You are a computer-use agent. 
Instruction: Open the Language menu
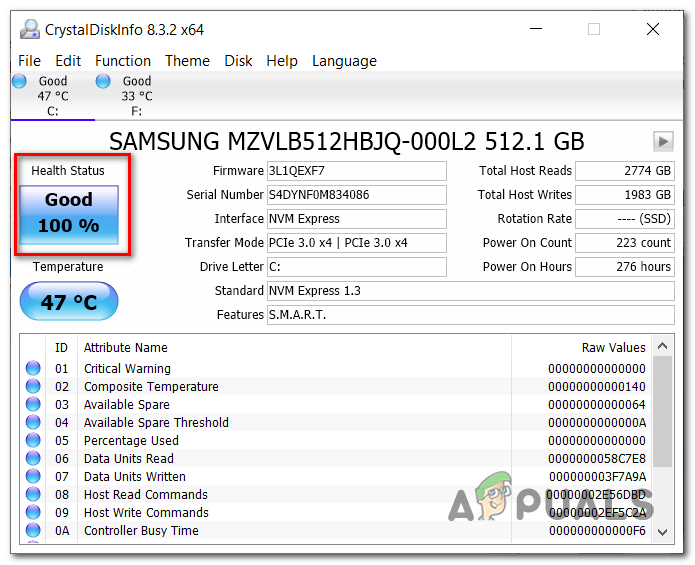click(344, 61)
